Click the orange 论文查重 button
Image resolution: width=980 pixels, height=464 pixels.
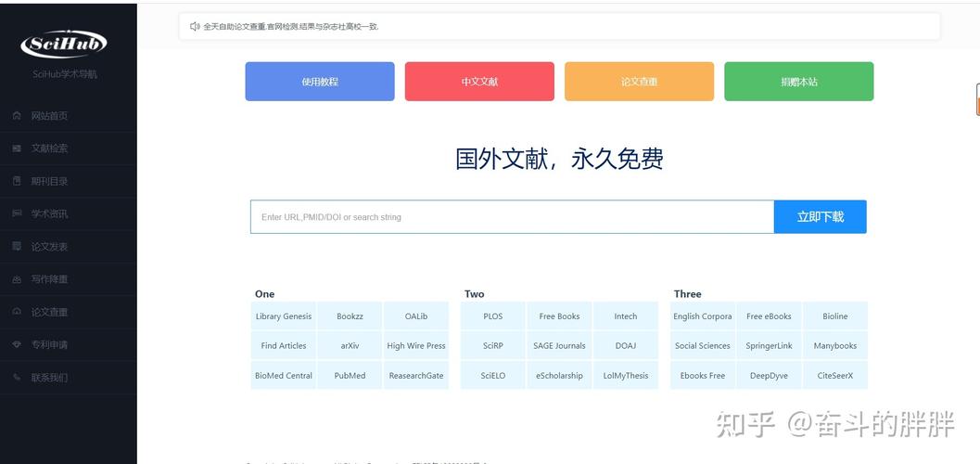(640, 82)
